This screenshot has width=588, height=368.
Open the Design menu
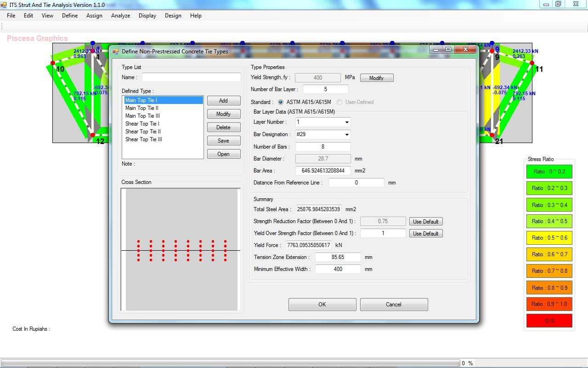pyautogui.click(x=173, y=16)
